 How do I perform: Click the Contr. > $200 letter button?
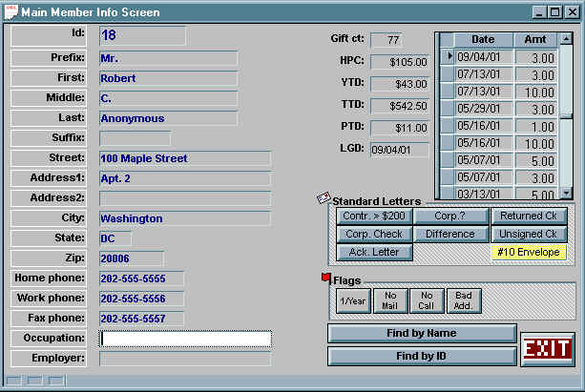[374, 217]
